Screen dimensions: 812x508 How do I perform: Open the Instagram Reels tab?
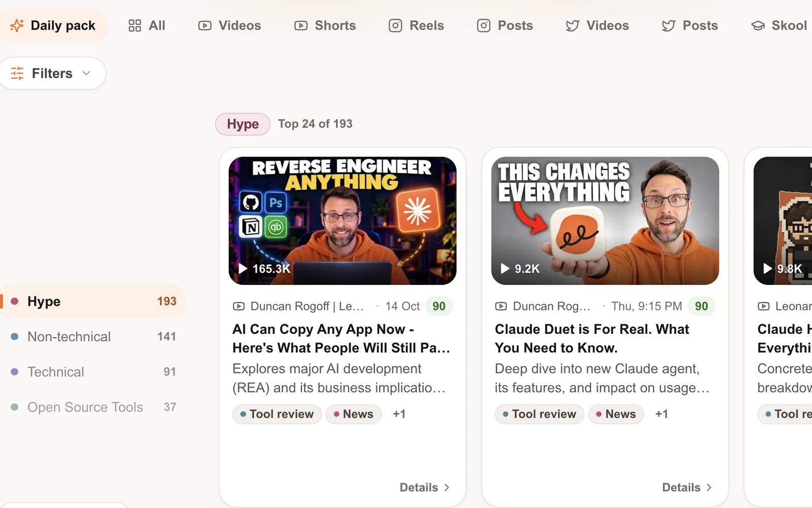pos(416,25)
